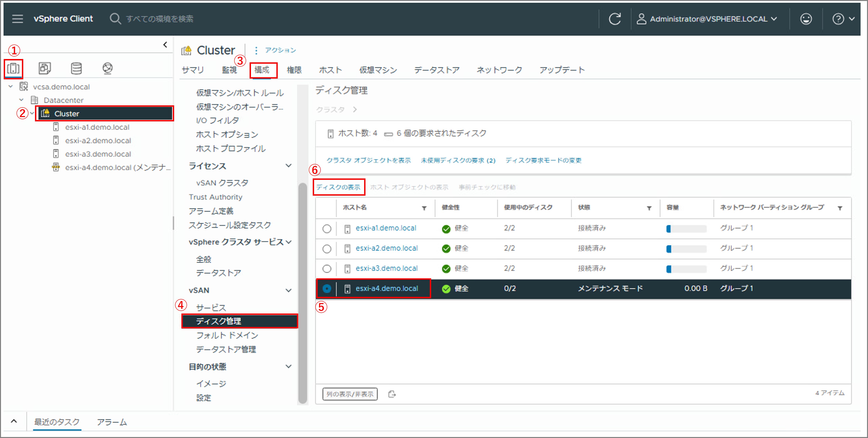Open the hamburger main menu
868x438 pixels.
click(x=18, y=19)
